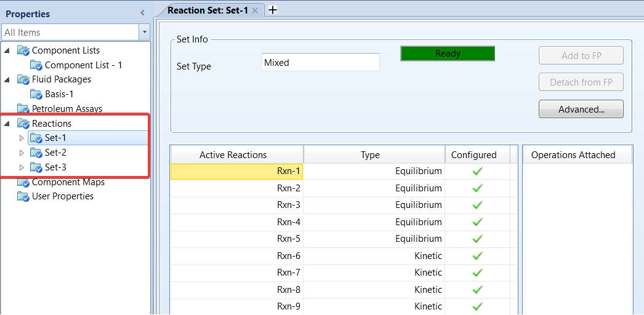Click the Set Type input field
Viewport: 644px width, 315px height.
tap(320, 62)
